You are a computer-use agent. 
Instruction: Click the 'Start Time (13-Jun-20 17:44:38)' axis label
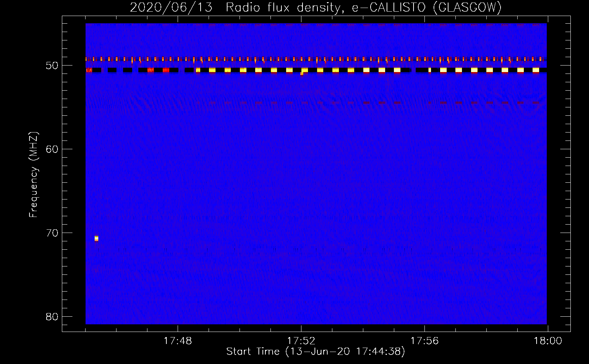point(316,352)
